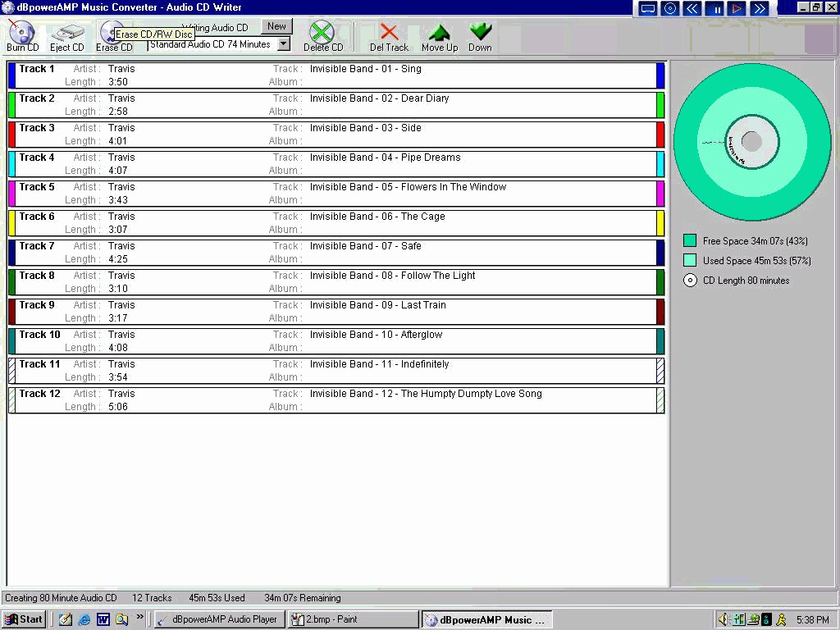Click the notepad quick launch icon

66,619
